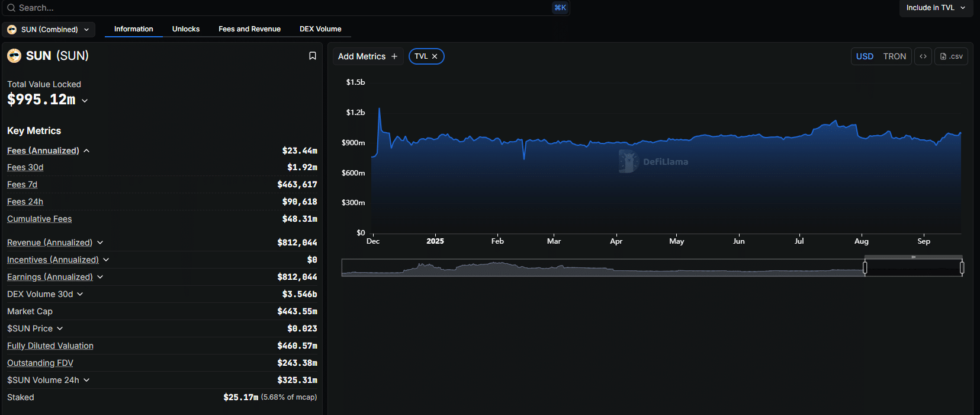Click the $995.12m TVL value
980x415 pixels.
[41, 100]
